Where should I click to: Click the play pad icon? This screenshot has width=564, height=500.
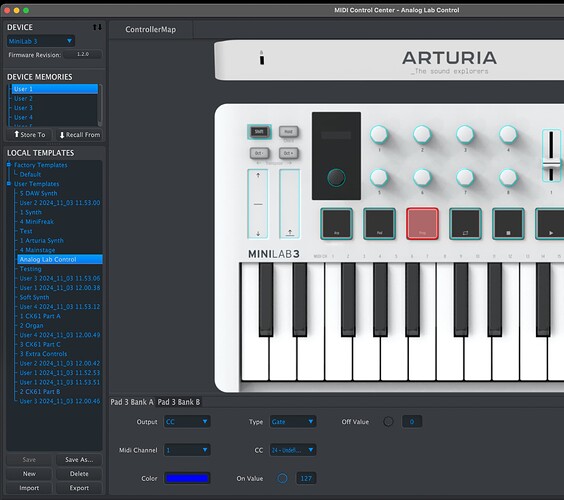click(550, 223)
